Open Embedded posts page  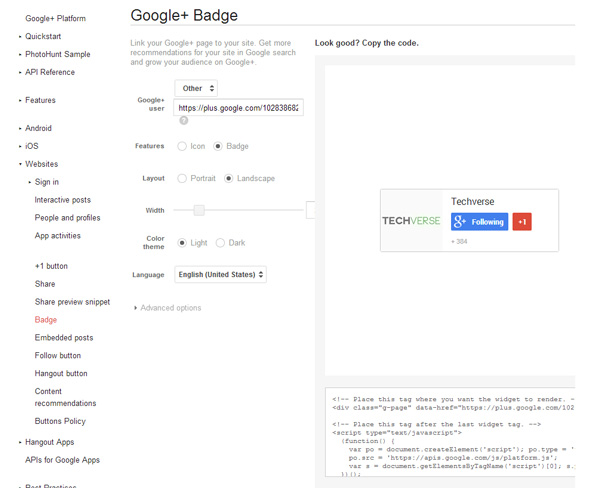click(x=64, y=338)
